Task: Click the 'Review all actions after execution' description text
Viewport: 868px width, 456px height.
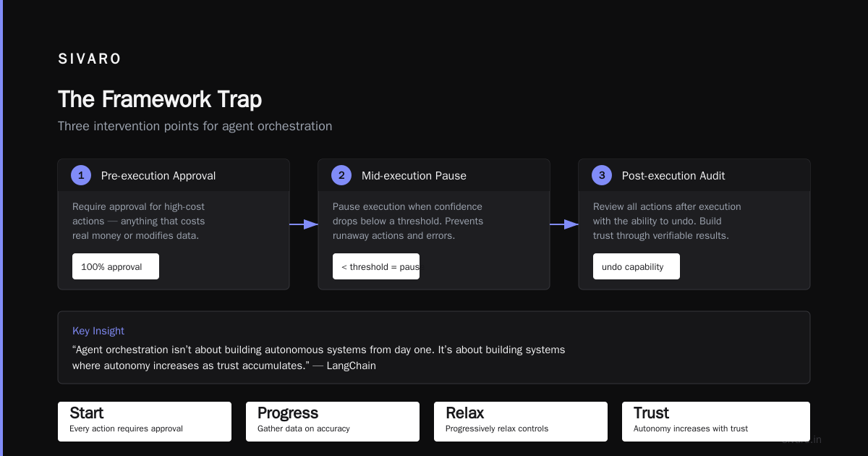Action: [x=667, y=221]
